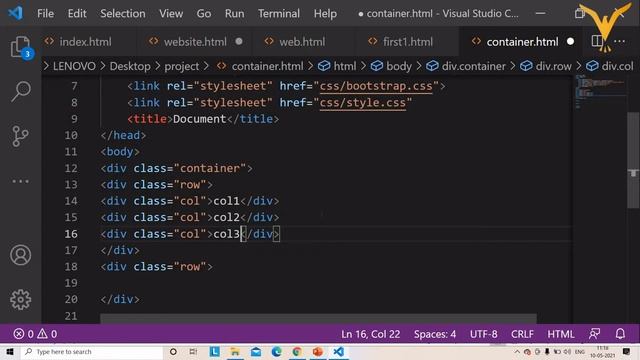Viewport: 640px width, 360px height.
Task: Open Google Chrome from taskbar
Action: point(297,352)
